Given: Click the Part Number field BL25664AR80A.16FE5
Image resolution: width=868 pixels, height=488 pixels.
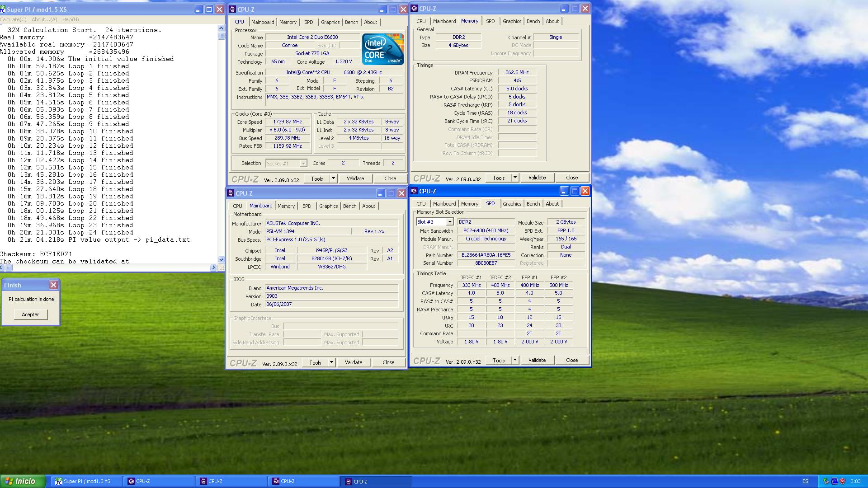Looking at the screenshot, I should [486, 255].
